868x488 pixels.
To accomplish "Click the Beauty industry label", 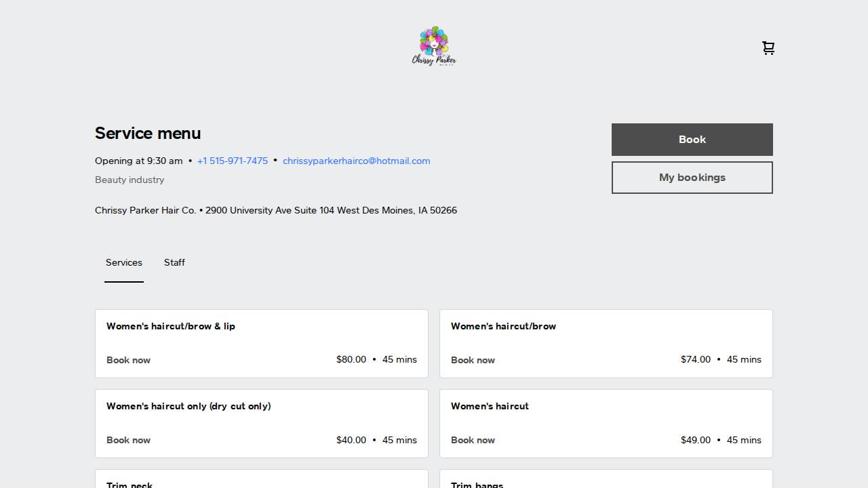I will click(130, 180).
